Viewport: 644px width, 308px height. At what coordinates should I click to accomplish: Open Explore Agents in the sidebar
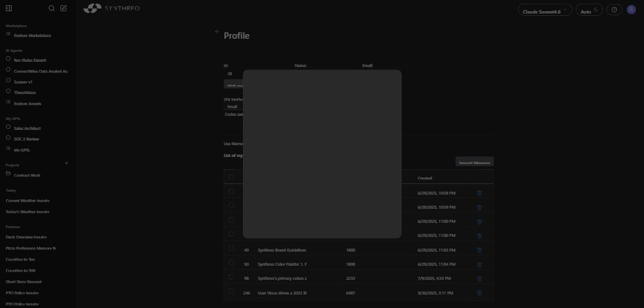point(28,103)
